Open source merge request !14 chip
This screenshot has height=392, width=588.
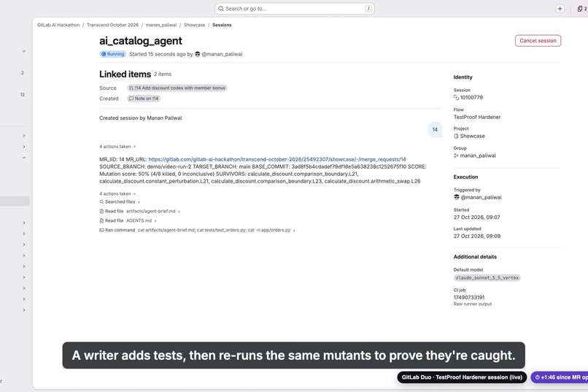pyautogui.click(x=177, y=88)
